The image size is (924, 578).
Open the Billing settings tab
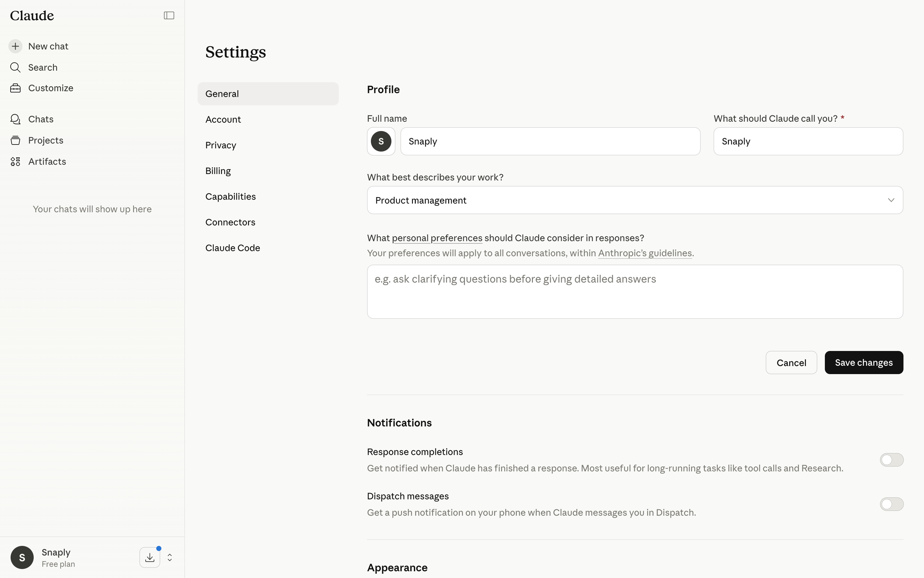[x=268, y=171]
